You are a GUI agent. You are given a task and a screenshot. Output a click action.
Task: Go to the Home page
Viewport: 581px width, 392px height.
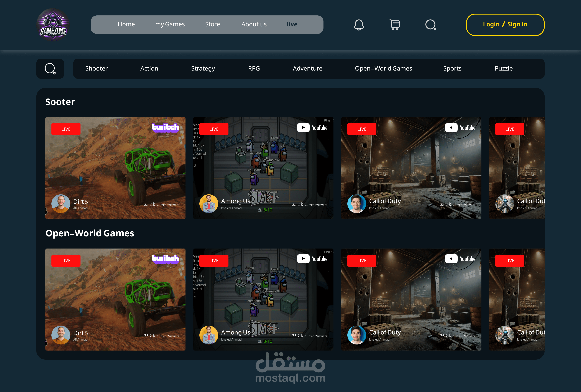point(126,24)
